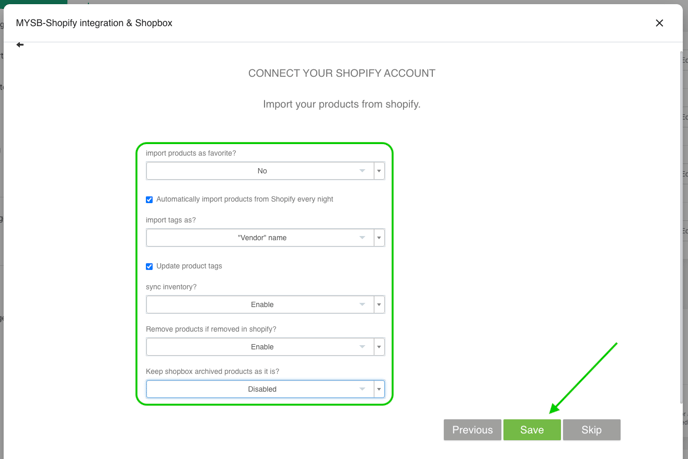Click the arrow button right of the '"Vendor" name' field

pos(379,238)
